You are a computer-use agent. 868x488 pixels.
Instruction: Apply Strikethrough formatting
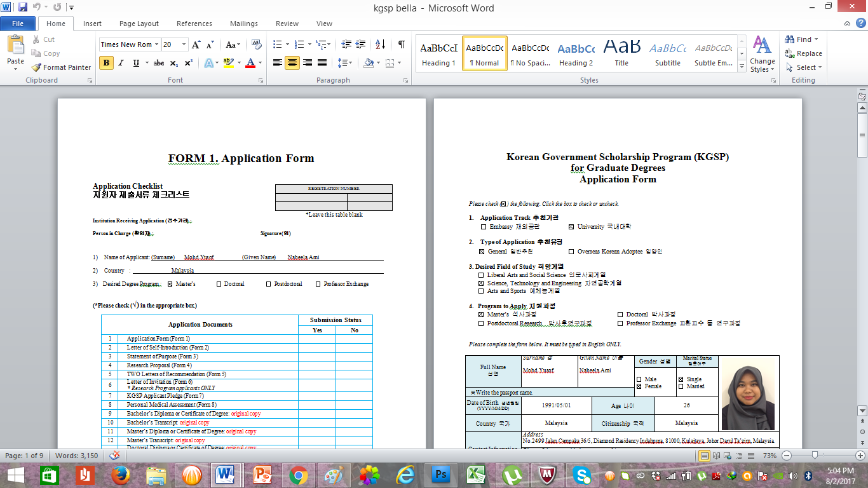point(159,63)
